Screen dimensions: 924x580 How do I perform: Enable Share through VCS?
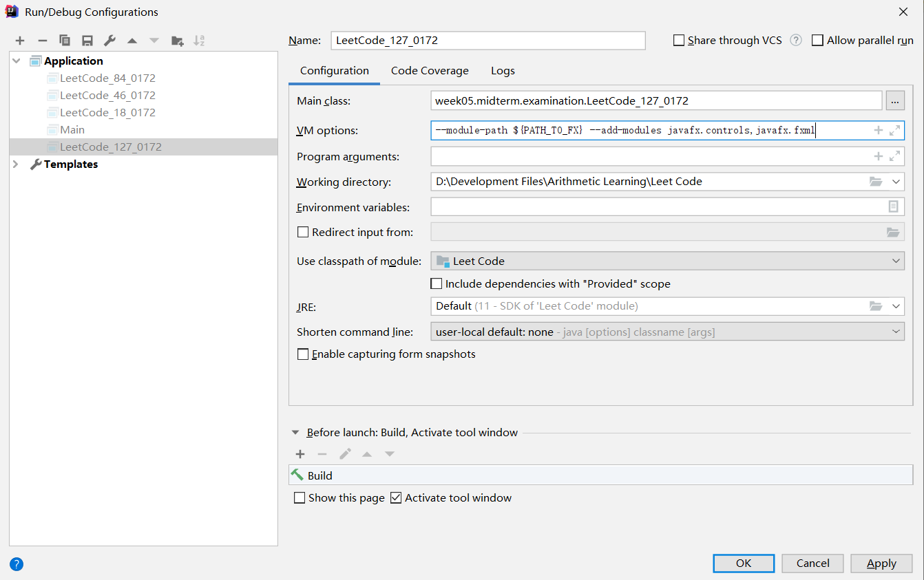(679, 40)
